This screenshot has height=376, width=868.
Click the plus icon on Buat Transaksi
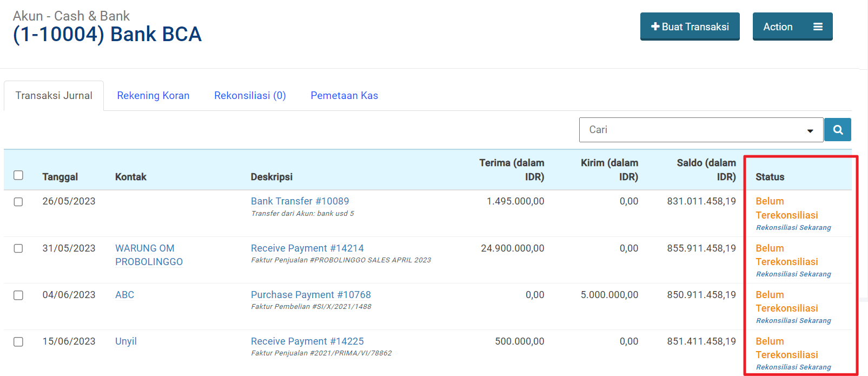tap(655, 27)
